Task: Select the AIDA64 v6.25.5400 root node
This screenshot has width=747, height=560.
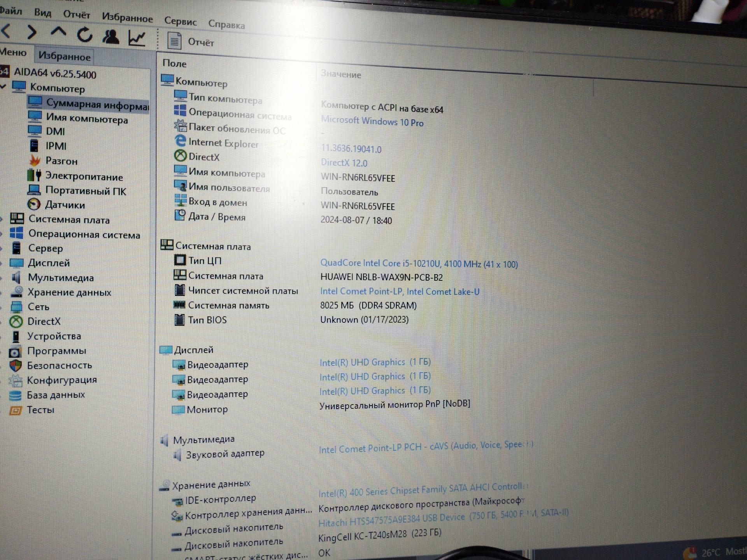Action: tap(49, 73)
